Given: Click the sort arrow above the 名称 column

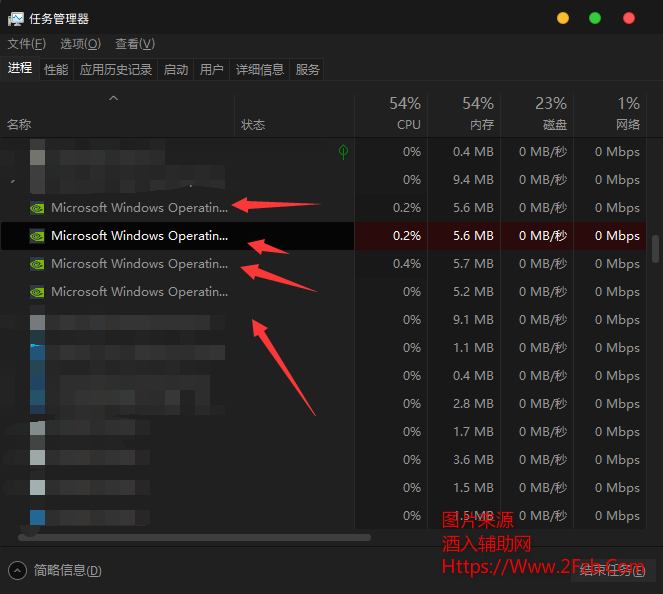Looking at the screenshot, I should coord(113,99).
